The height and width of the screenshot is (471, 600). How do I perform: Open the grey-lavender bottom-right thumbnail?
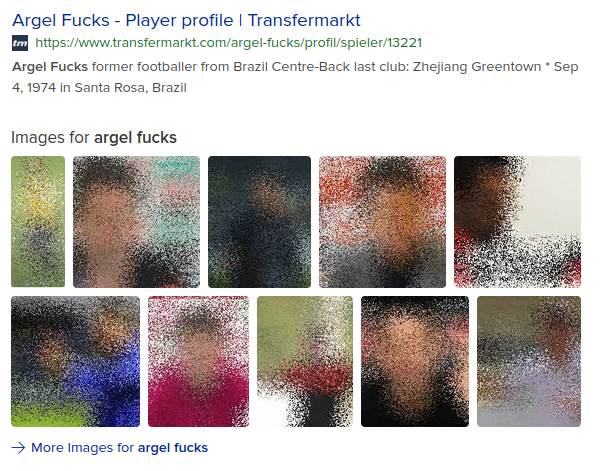529,361
